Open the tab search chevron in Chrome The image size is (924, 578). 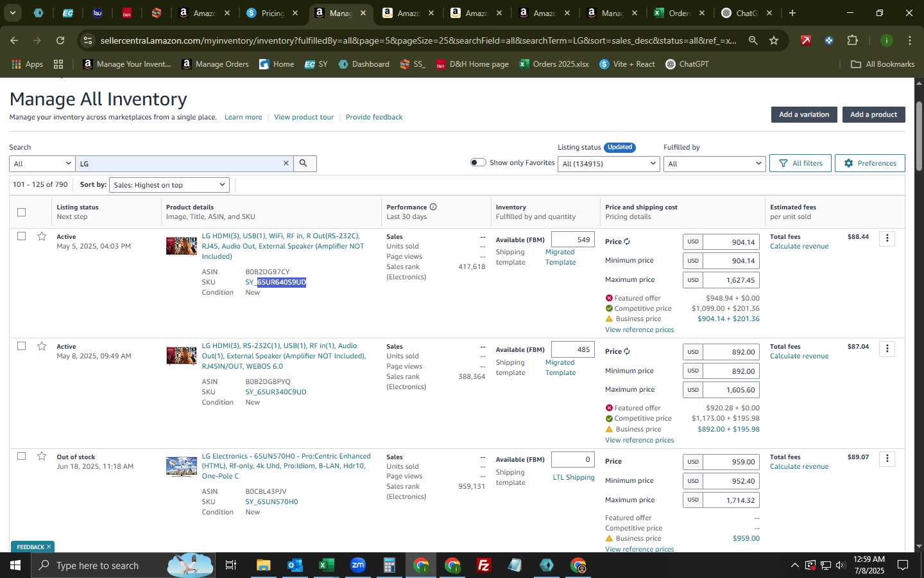tap(12, 13)
